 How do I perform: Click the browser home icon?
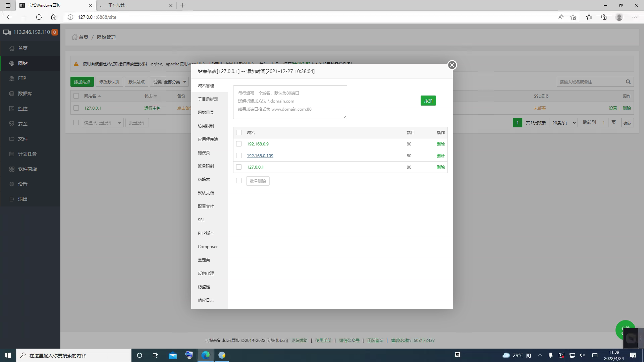click(54, 17)
